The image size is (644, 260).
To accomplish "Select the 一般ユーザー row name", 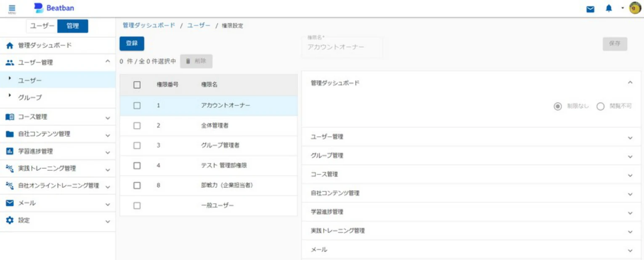I will click(217, 205).
